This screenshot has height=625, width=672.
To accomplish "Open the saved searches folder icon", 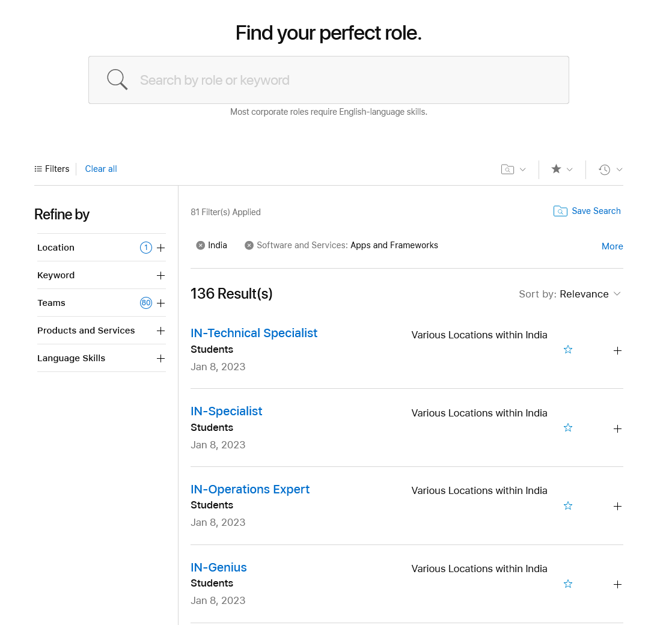I will pyautogui.click(x=508, y=169).
